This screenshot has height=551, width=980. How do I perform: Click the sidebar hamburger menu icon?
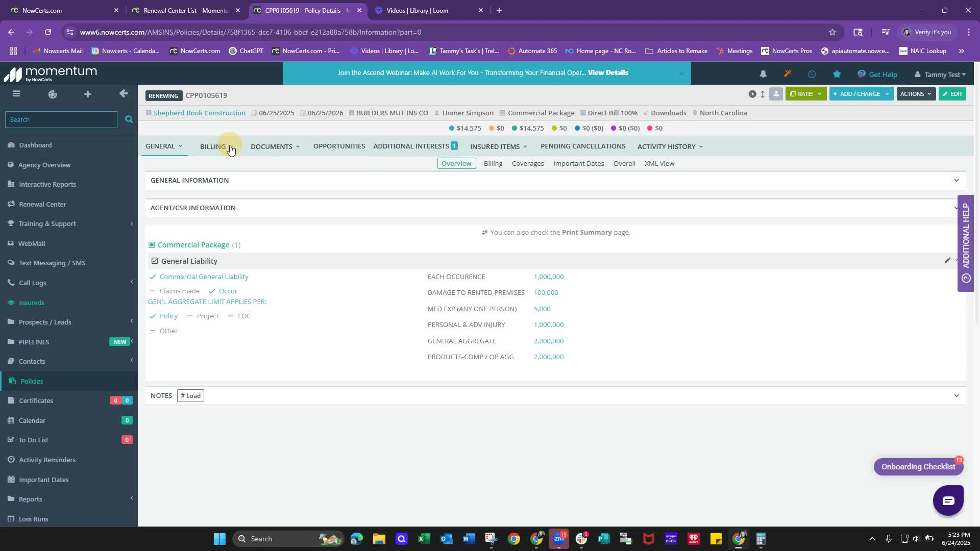click(16, 94)
